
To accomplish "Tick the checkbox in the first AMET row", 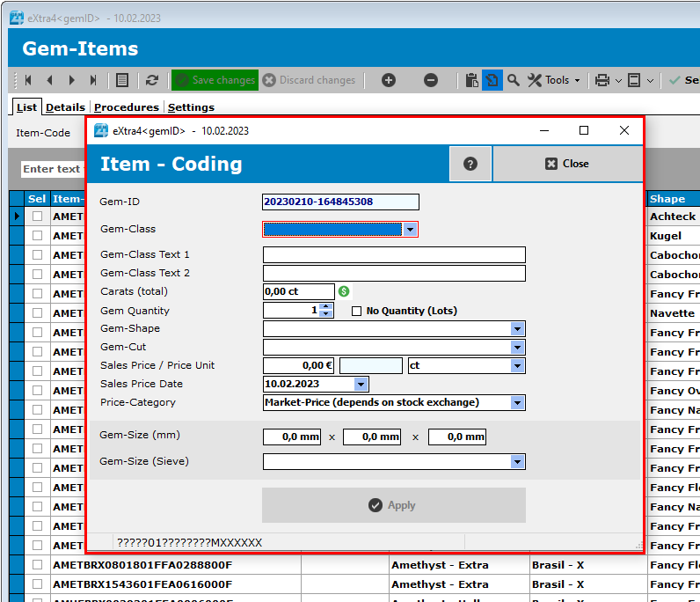I will tap(37, 217).
